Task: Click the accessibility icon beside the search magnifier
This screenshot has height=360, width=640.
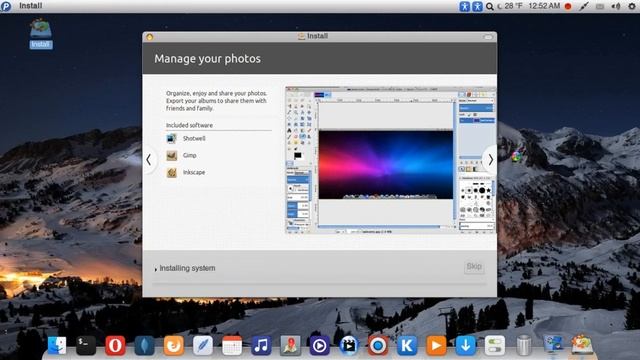Action: coord(477,6)
